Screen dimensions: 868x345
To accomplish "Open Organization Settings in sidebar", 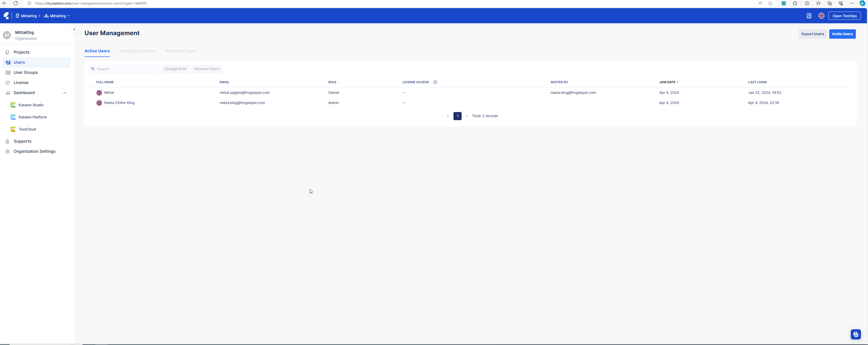I will tap(34, 152).
